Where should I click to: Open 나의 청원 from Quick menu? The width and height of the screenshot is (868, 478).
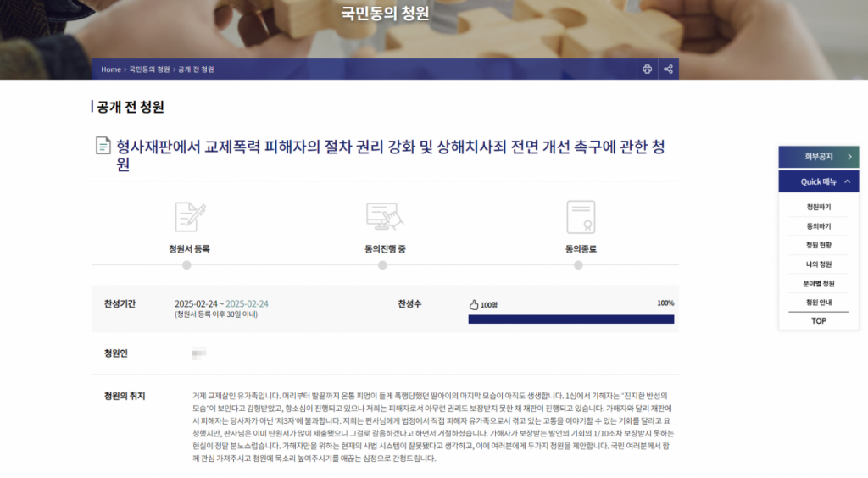(x=818, y=264)
